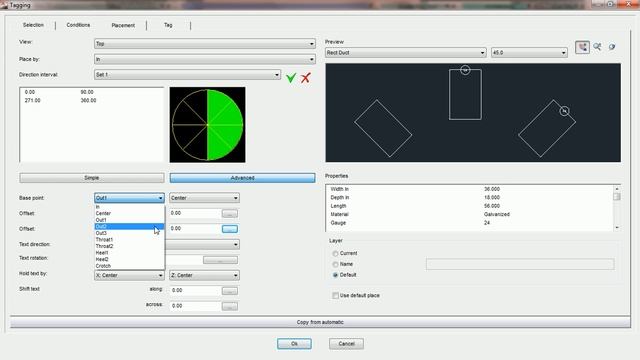Viewport: 640px width, 360px height.
Task: Click tag circle on right rotated duct
Action: pyautogui.click(x=564, y=111)
